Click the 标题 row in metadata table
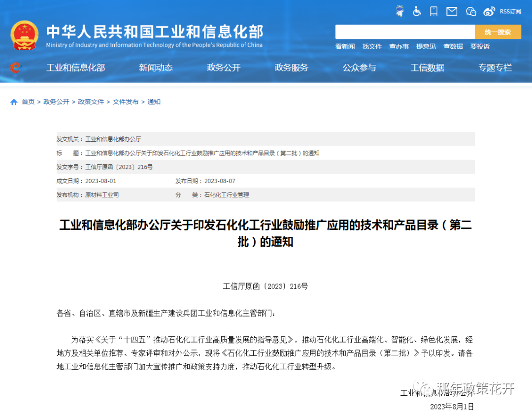The image size is (532, 412). [x=266, y=153]
